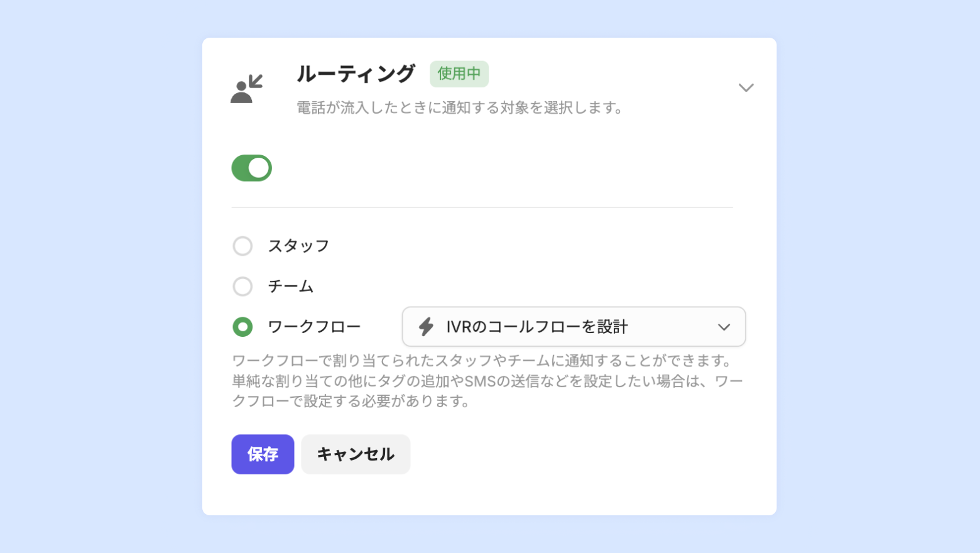Image resolution: width=980 pixels, height=553 pixels.
Task: Turn off the green routing toggle switch
Action: (251, 168)
